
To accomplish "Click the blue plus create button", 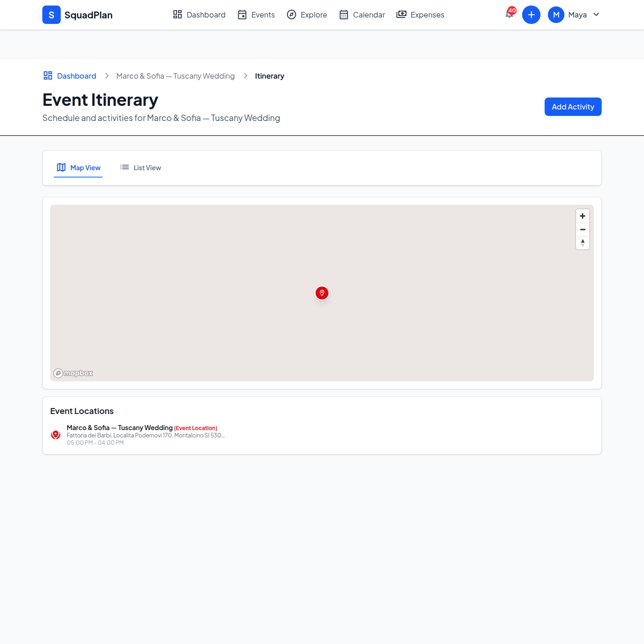I will [531, 15].
